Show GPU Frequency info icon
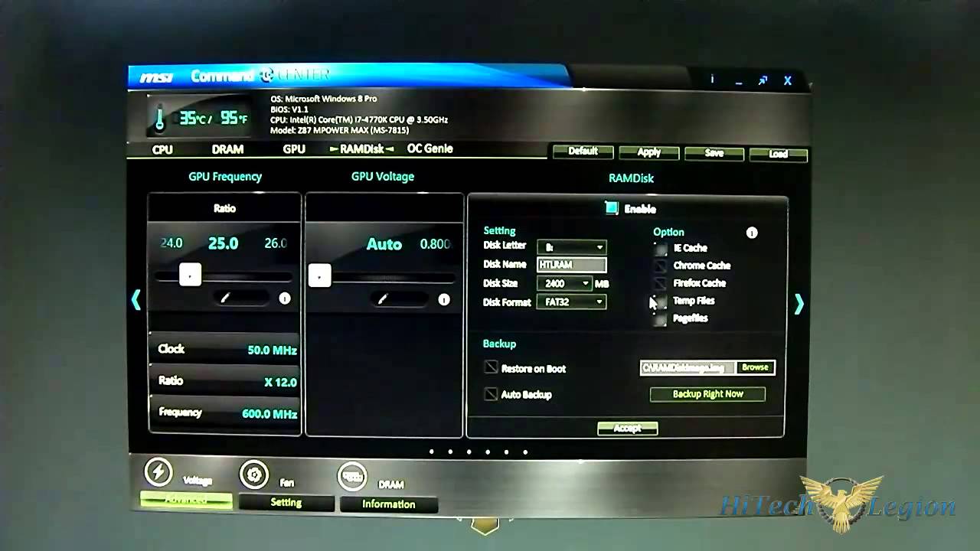Viewport: 980px width, 551px height. 285,298
